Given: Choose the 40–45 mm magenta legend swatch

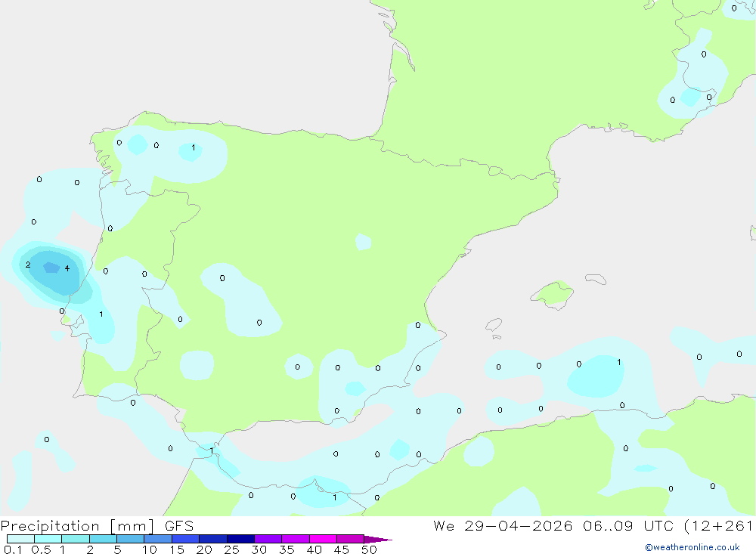Looking at the screenshot, I should pos(323,539).
